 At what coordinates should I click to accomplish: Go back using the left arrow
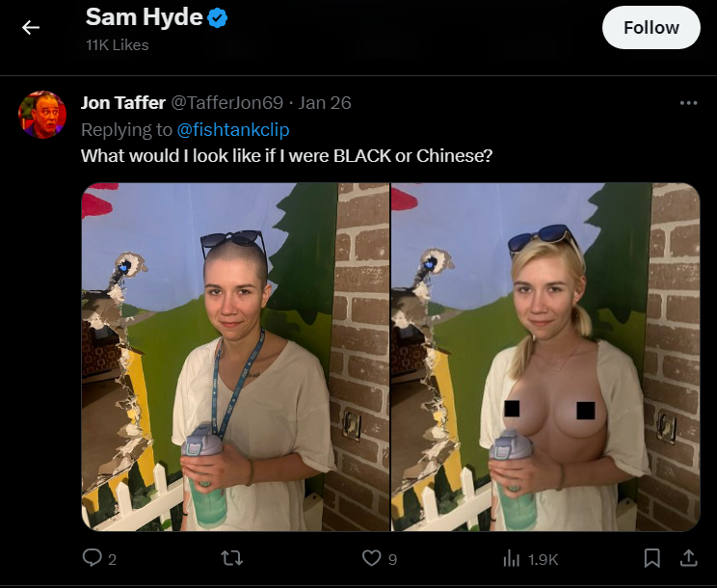click(31, 27)
